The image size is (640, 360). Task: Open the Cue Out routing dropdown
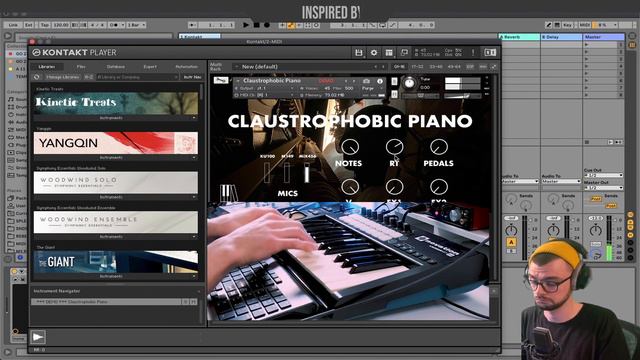(x=604, y=175)
